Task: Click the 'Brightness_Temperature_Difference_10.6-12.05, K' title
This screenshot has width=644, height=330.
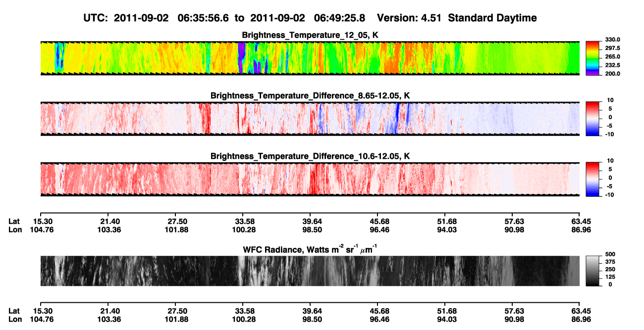Action: coord(310,156)
